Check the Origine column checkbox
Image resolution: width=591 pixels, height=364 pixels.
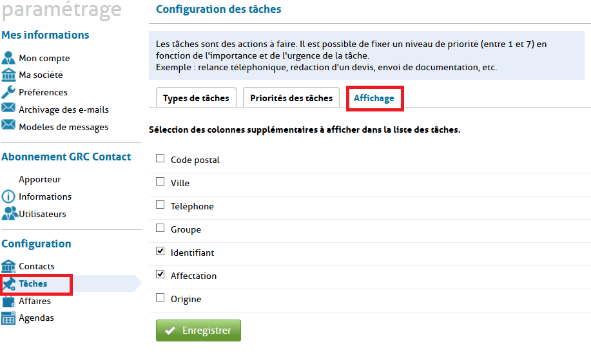[160, 298]
